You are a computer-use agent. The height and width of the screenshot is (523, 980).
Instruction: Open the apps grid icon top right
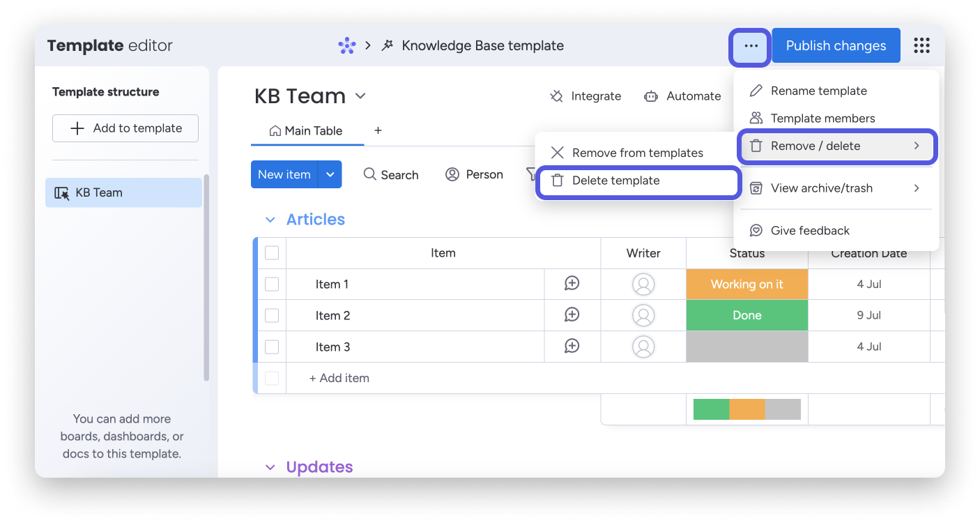pos(921,45)
